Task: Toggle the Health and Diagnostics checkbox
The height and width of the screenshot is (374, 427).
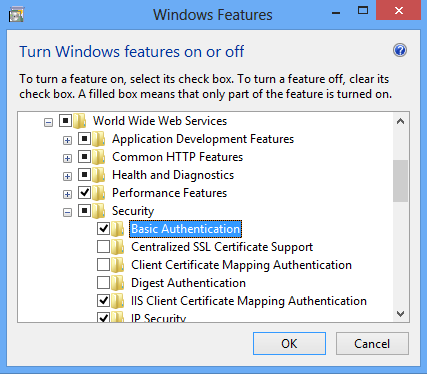Action: [x=84, y=175]
